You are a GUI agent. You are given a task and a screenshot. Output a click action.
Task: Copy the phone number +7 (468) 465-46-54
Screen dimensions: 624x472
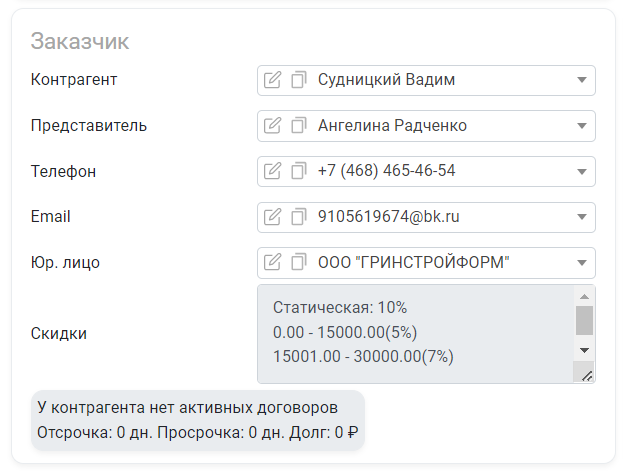[298, 171]
